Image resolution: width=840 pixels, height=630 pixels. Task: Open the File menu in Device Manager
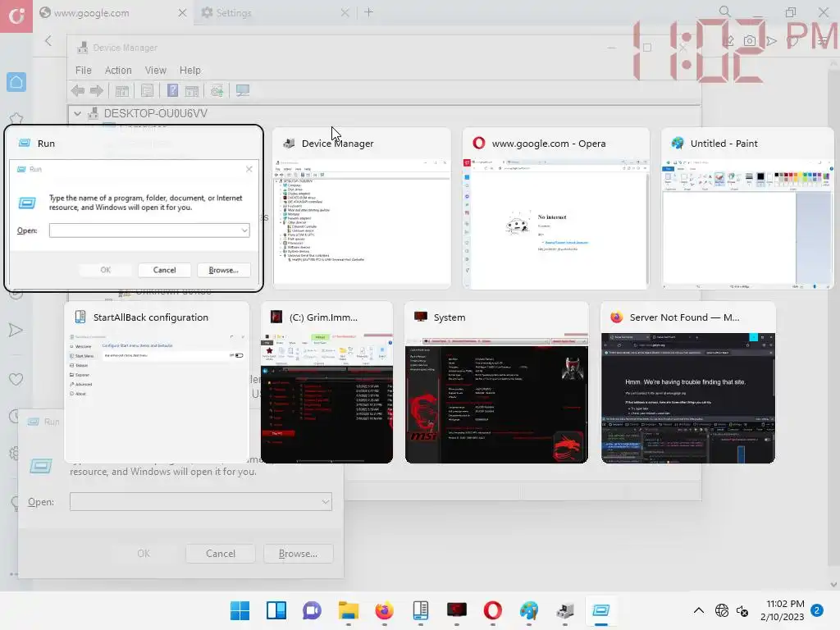(83, 71)
